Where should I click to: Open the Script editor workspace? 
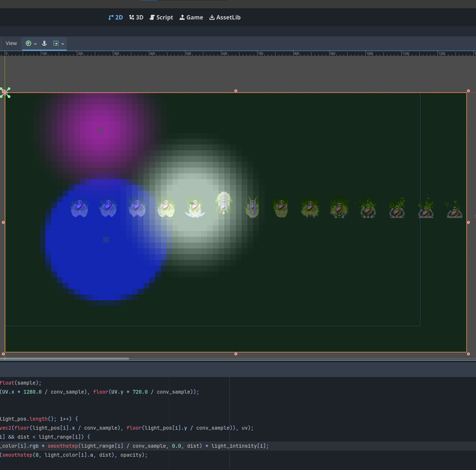point(161,17)
